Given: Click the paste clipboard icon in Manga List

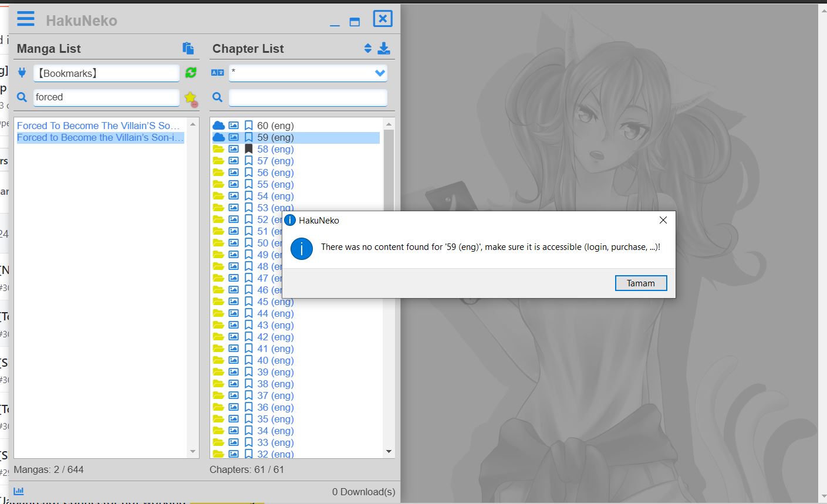Looking at the screenshot, I should 188,48.
